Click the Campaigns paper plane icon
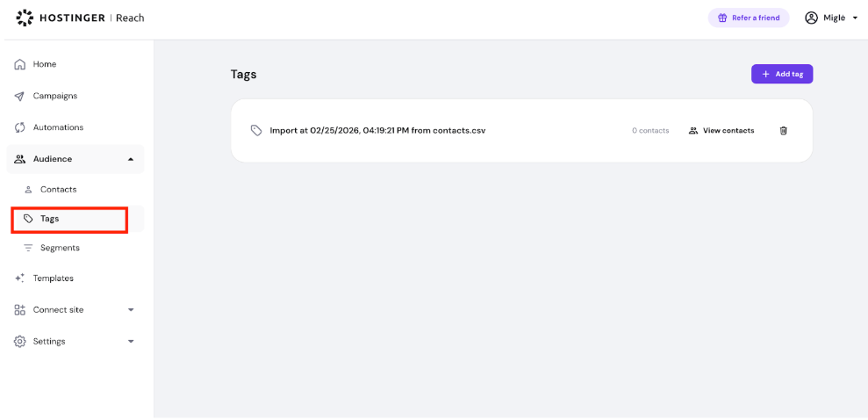 [x=20, y=96]
